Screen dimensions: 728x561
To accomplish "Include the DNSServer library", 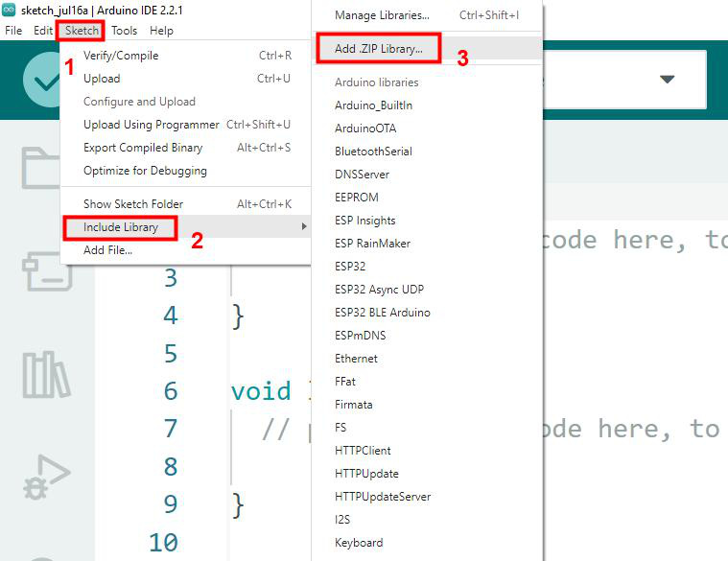I will click(x=427, y=175).
